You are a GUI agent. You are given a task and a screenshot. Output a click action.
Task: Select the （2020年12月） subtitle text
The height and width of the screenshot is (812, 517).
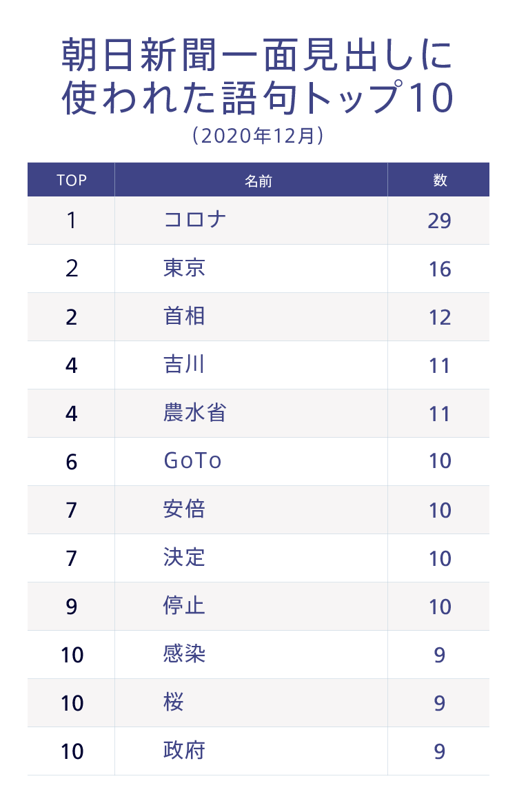[258, 136]
